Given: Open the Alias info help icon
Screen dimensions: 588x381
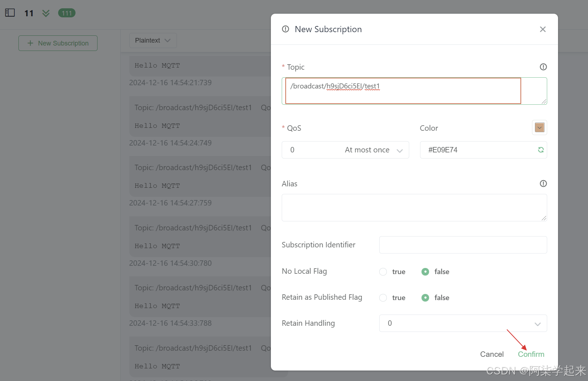Looking at the screenshot, I should [543, 183].
